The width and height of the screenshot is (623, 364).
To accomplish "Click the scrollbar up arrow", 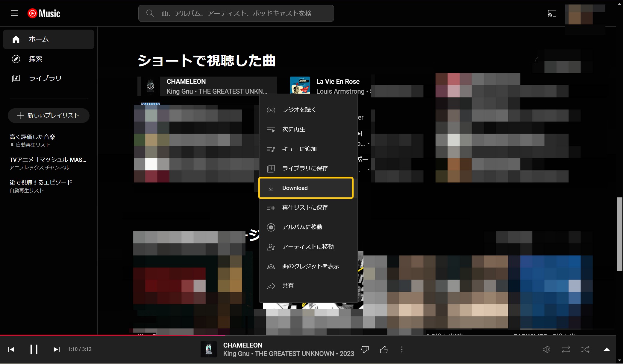I will click(x=619, y=4).
